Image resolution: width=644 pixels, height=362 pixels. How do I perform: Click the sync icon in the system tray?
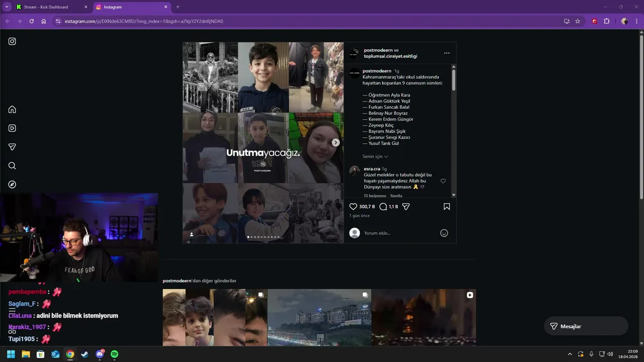581,354
